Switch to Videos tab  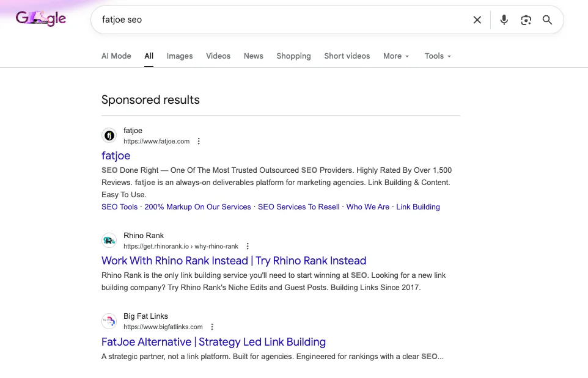pyautogui.click(x=218, y=56)
